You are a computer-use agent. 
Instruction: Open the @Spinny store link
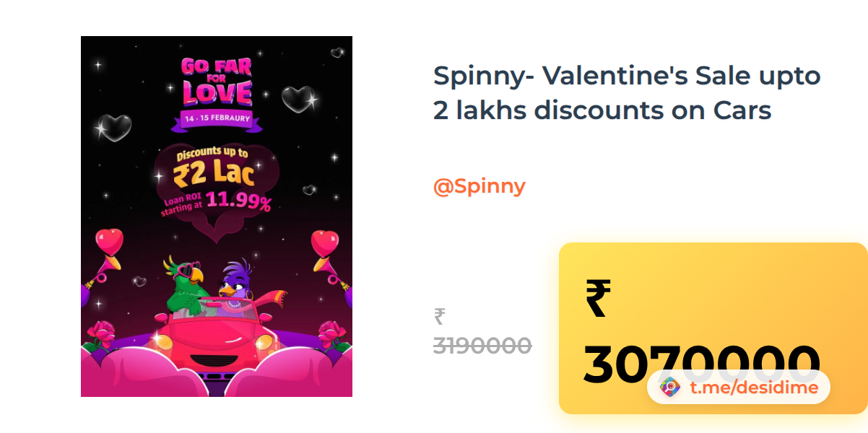click(479, 186)
